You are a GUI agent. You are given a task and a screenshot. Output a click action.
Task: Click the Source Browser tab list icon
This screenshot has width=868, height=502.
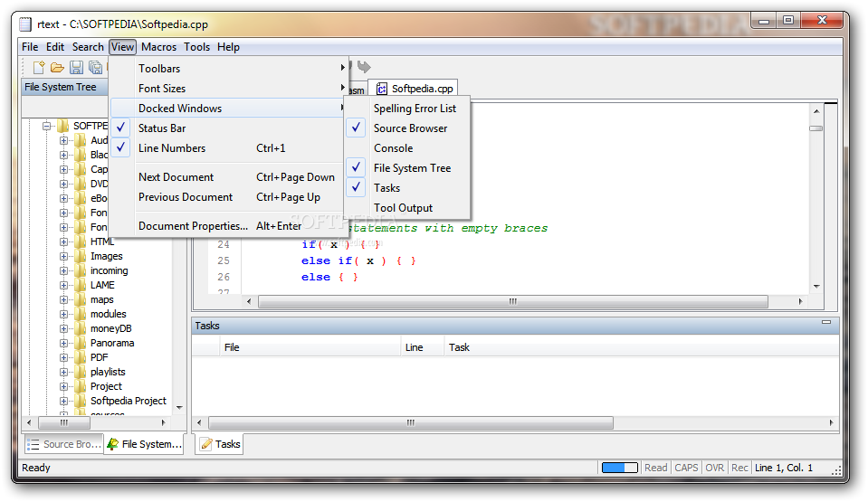click(x=33, y=444)
